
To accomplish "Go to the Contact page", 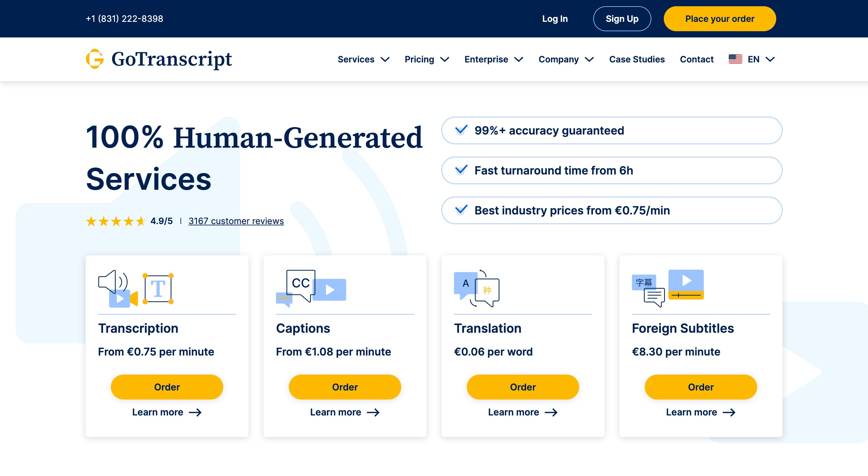I will pos(697,59).
